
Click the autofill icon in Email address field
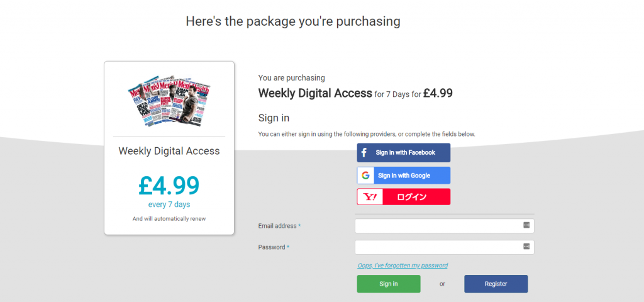tap(526, 225)
